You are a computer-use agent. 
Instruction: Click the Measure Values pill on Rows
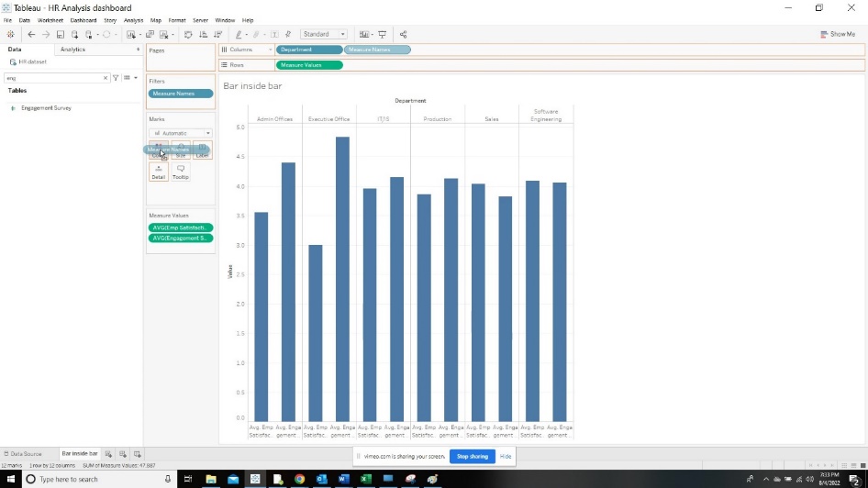pyautogui.click(x=309, y=65)
